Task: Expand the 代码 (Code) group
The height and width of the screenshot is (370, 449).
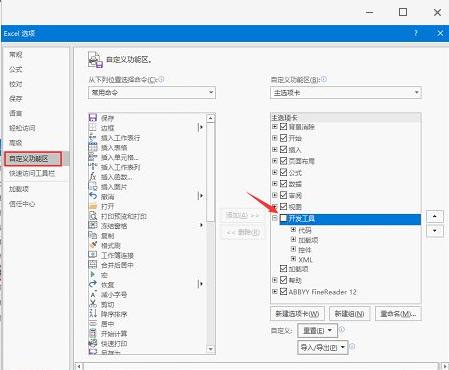Action: [x=293, y=230]
